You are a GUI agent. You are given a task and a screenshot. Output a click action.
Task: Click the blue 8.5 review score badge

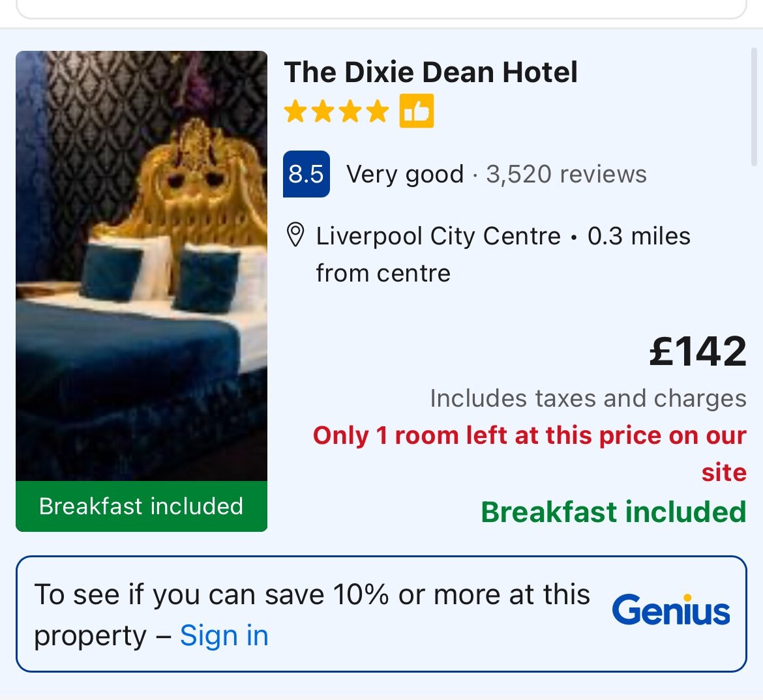point(306,173)
